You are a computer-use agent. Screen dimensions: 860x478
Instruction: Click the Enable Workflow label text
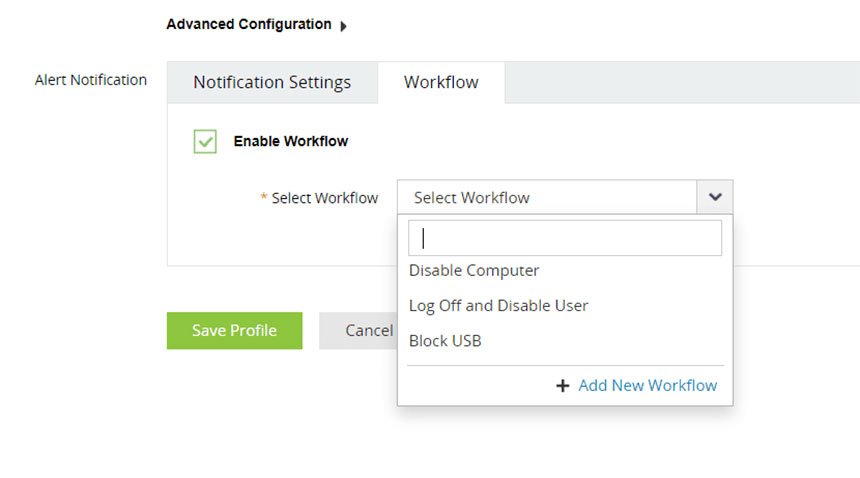tap(290, 141)
